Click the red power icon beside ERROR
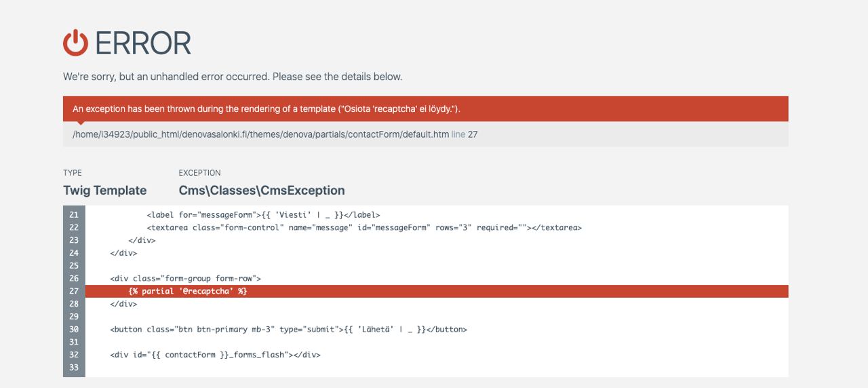The image size is (868, 388). point(75,43)
